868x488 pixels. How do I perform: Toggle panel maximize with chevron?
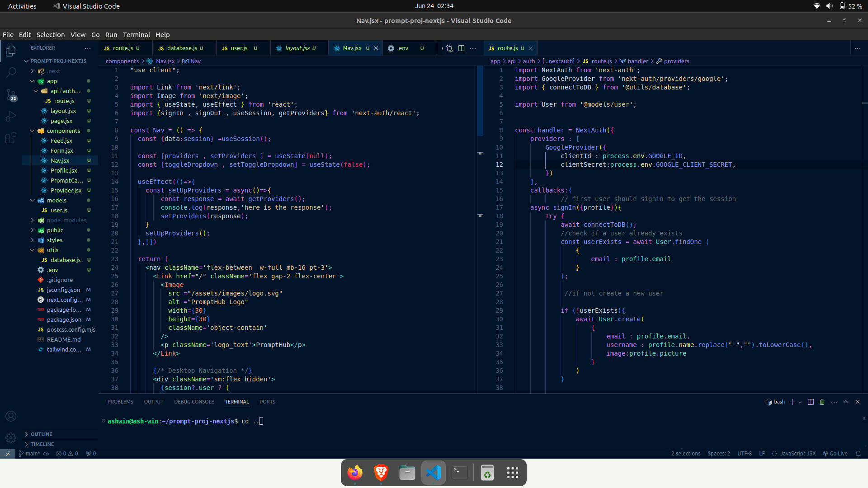pyautogui.click(x=845, y=402)
